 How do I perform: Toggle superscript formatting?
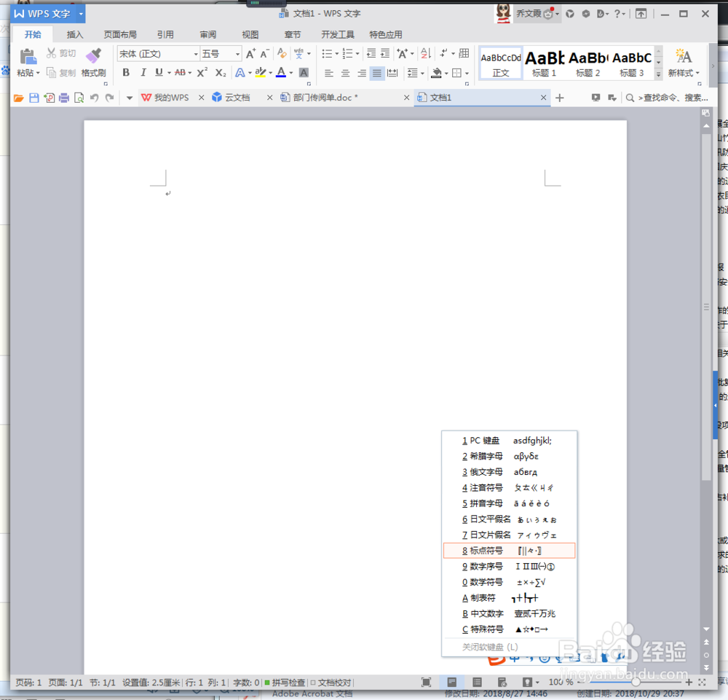click(x=202, y=72)
